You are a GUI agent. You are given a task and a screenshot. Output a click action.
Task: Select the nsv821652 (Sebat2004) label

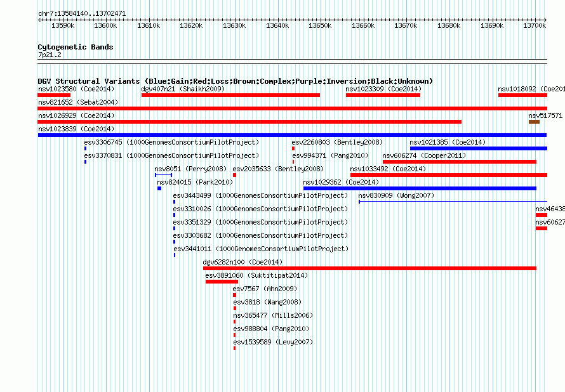[x=78, y=102]
